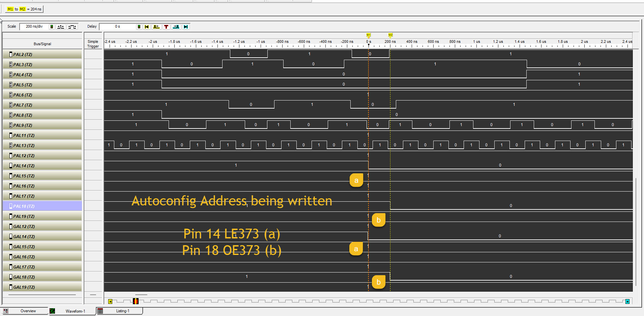Viewport: 644px width, 316px height.
Task: Select the PAL14 (TZ) signal row
Action: pos(42,166)
